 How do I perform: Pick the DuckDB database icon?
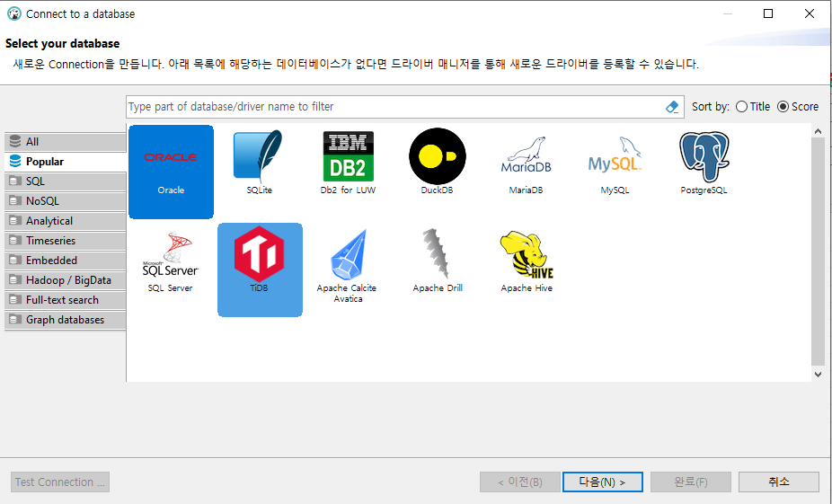(x=438, y=163)
